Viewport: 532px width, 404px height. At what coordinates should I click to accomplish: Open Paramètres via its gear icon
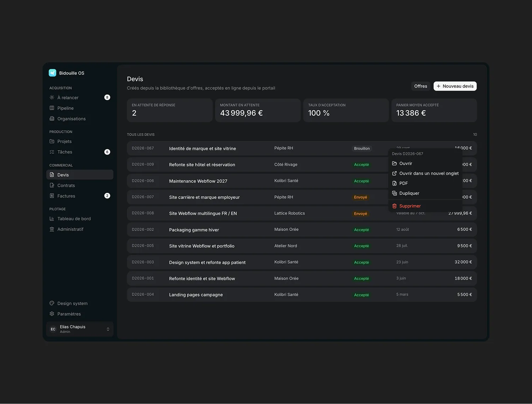tap(52, 314)
